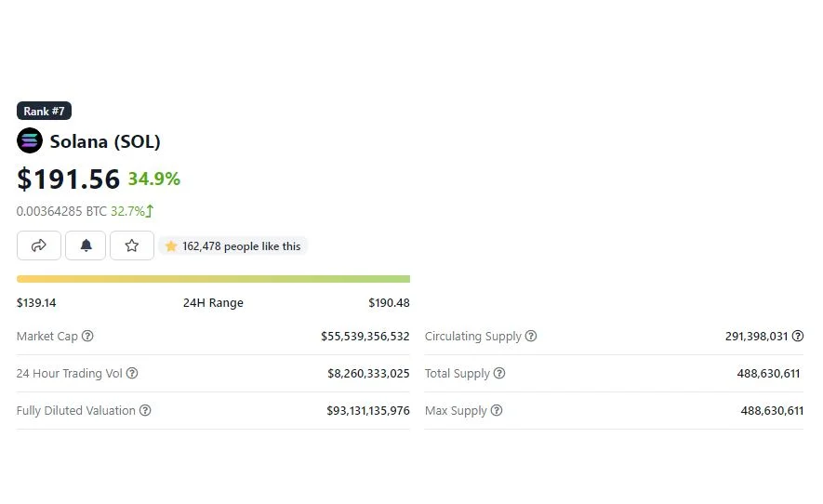Enable price alert with the bell icon
Screen dimensions: 823x504
pyautogui.click(x=86, y=245)
